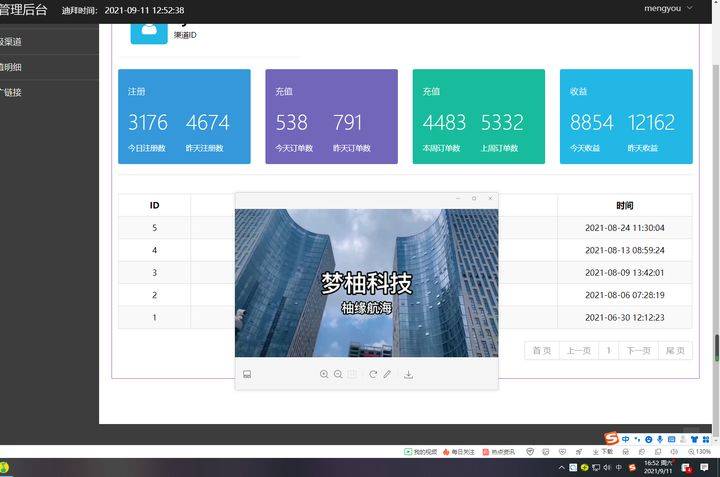The width and height of the screenshot is (720, 477).
Task: Open the 渠道 sidebar menu item
Action: [12, 42]
